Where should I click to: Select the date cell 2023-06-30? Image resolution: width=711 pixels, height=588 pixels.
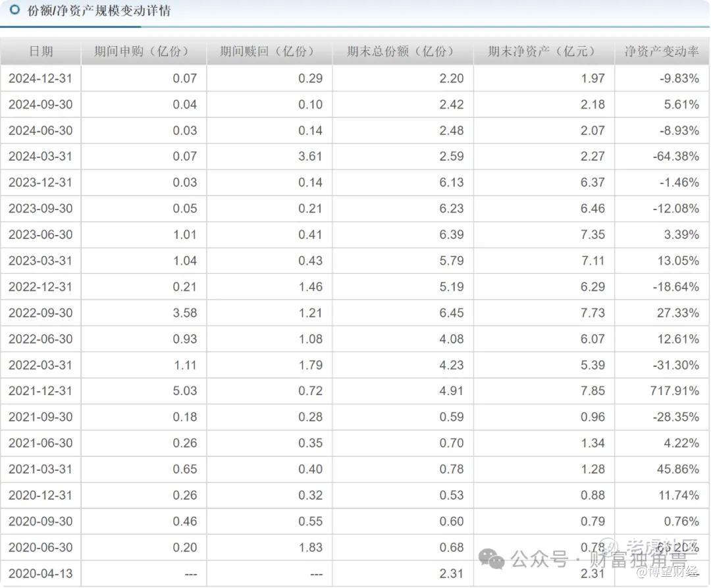[40, 235]
